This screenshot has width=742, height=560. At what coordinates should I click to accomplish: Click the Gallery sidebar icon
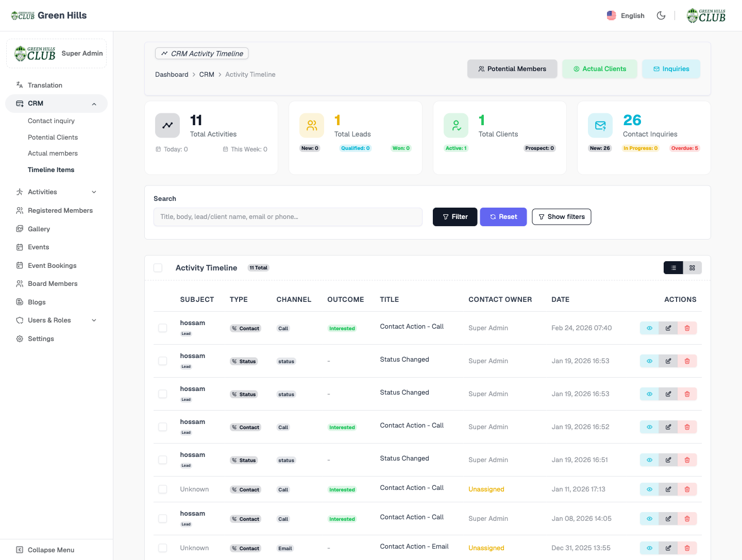20,229
